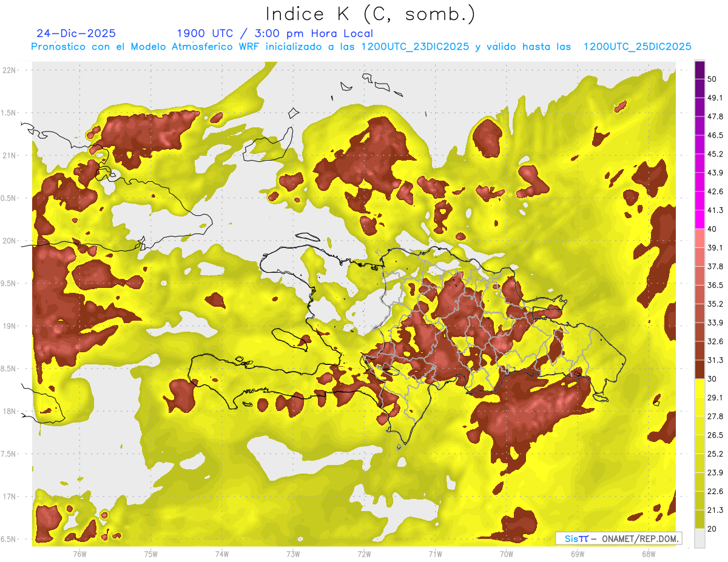
Task: Click the '42.6' colorbar label
Action: pyautogui.click(x=715, y=192)
